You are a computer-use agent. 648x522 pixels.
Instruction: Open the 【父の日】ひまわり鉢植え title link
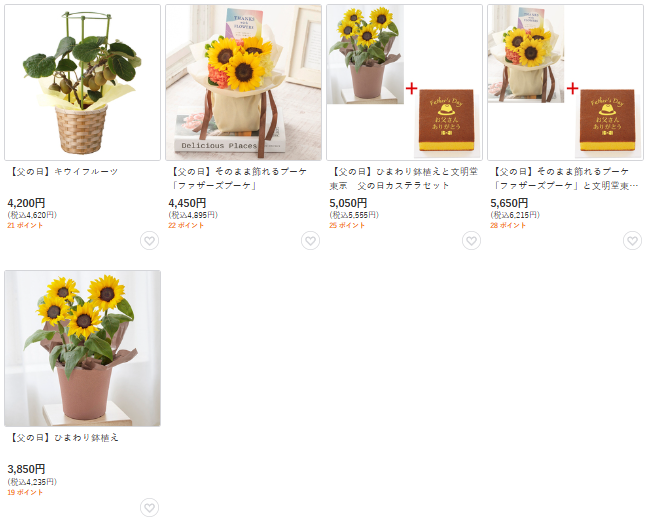coord(63,438)
